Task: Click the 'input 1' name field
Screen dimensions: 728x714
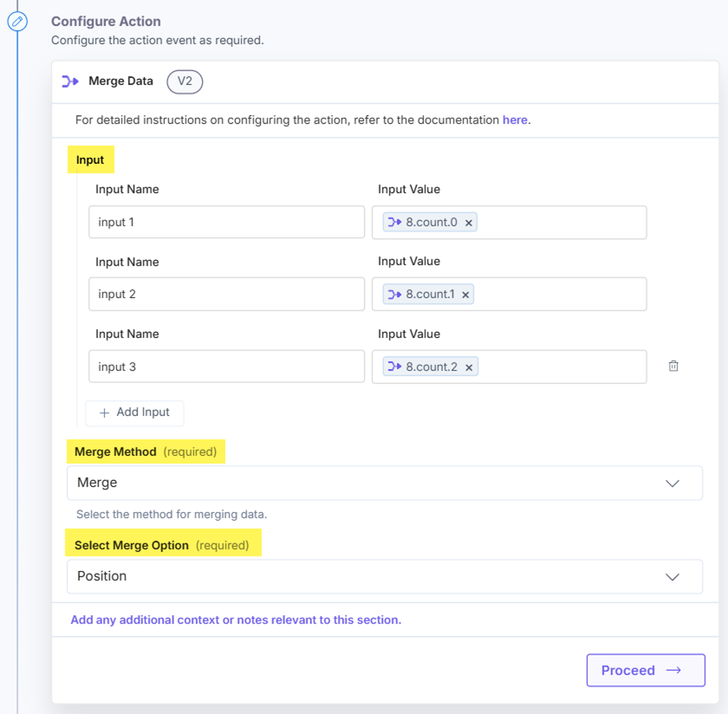Action: point(227,222)
